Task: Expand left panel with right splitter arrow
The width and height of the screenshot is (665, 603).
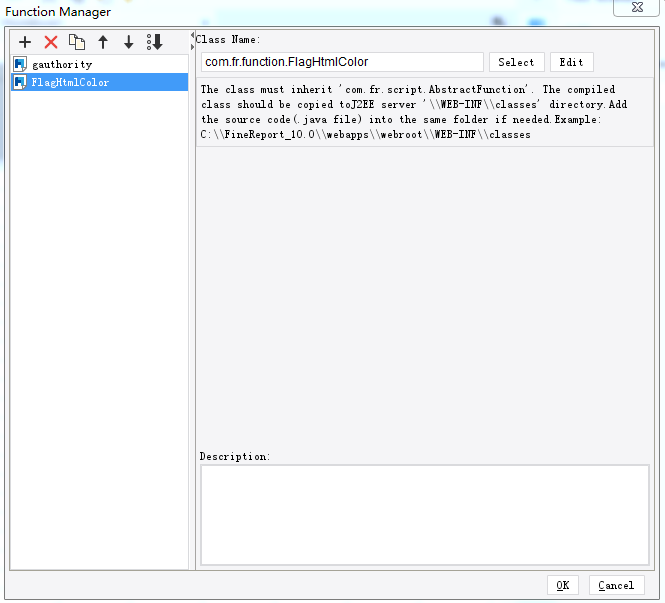Action: click(192, 47)
